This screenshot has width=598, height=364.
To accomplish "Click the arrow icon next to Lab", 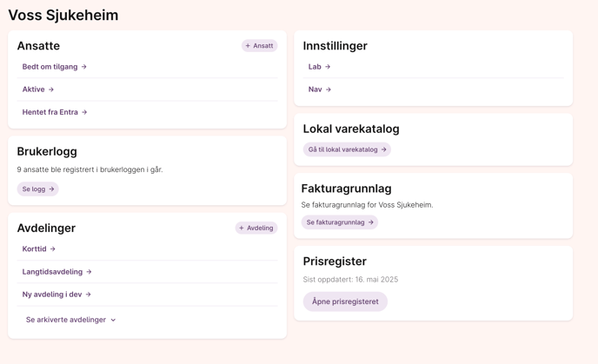I will pyautogui.click(x=328, y=67).
